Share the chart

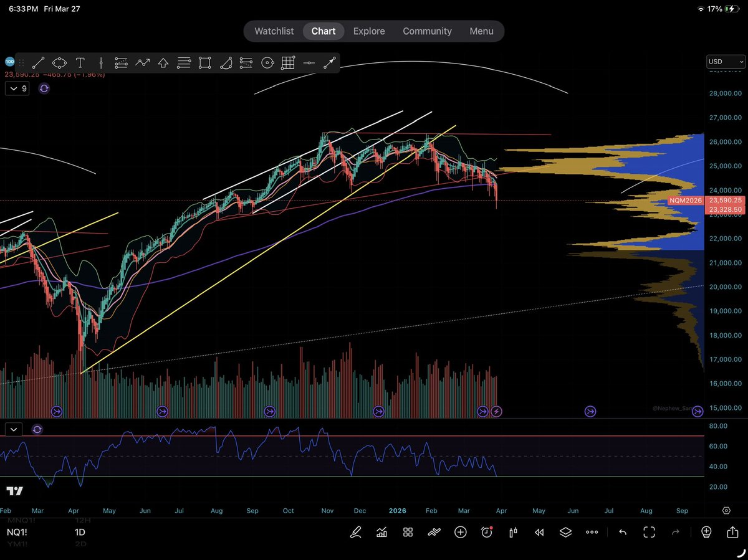coord(732,531)
